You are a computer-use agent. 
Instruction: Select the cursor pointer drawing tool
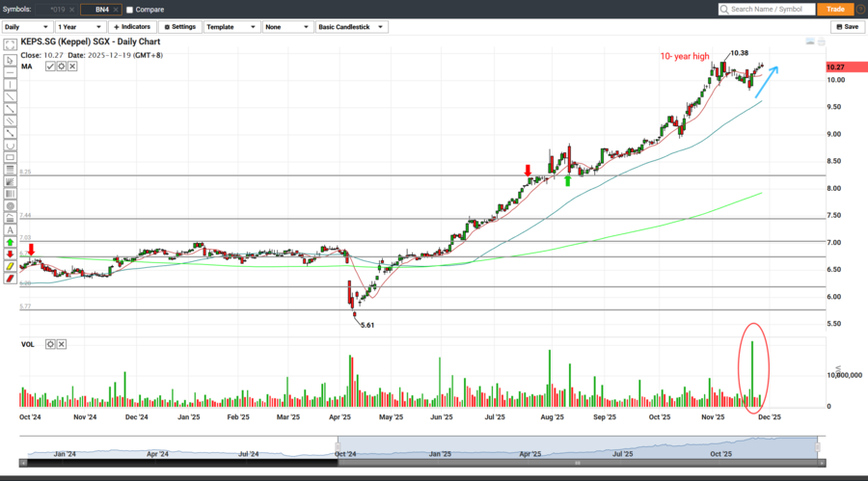point(10,60)
